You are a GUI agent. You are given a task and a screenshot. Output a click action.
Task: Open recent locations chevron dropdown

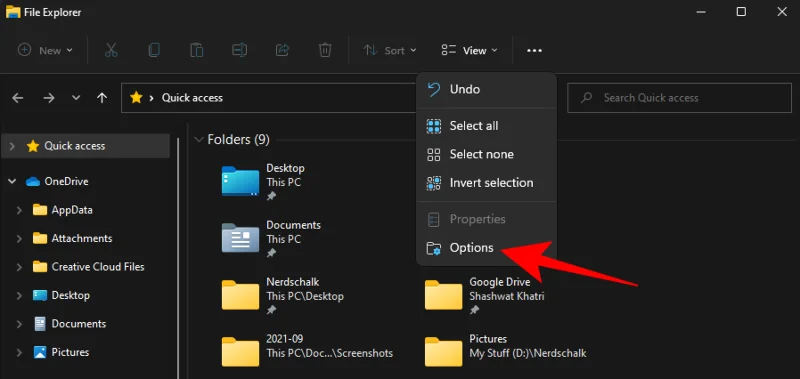[76, 98]
